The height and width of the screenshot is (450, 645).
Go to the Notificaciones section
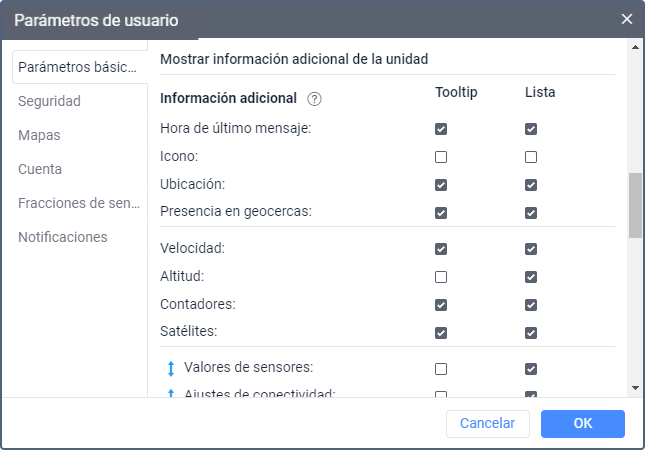(62, 237)
